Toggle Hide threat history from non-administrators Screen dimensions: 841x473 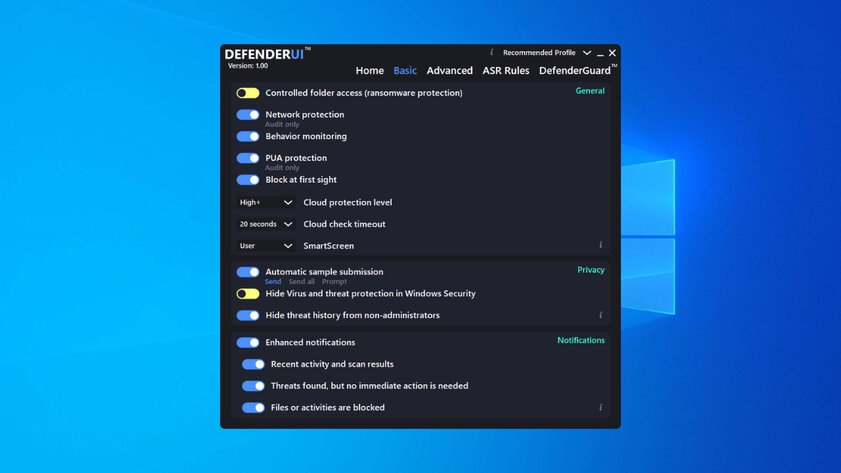click(x=248, y=316)
